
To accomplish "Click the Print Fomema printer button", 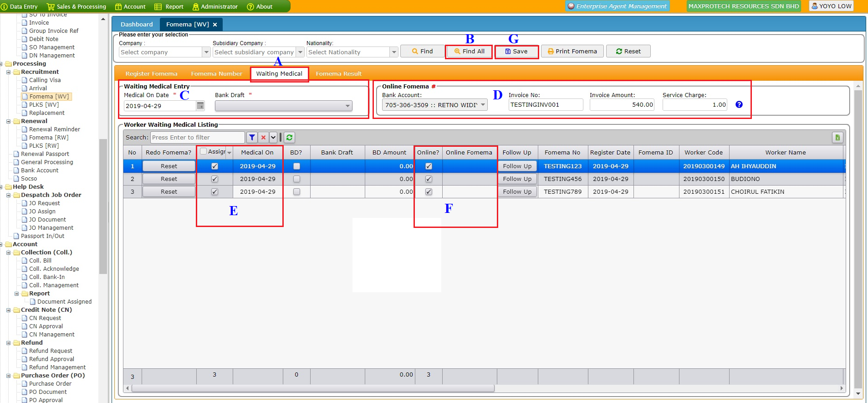I will click(x=572, y=51).
